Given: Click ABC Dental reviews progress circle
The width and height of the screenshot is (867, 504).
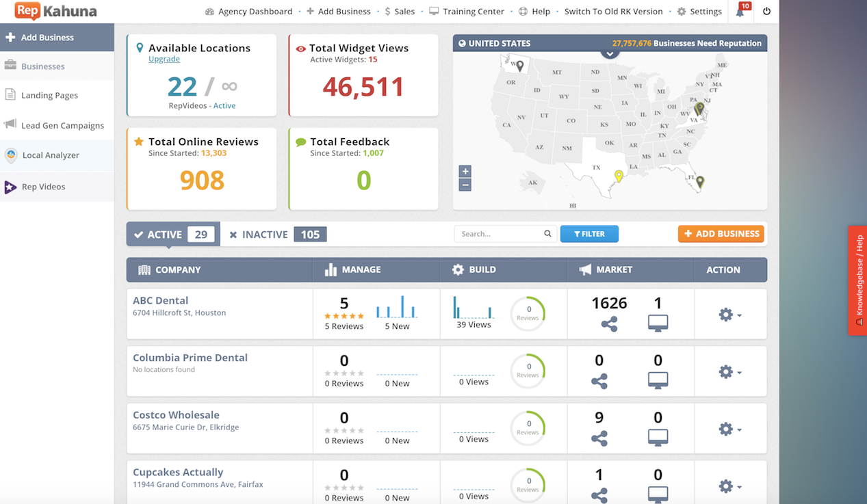Looking at the screenshot, I should (528, 314).
